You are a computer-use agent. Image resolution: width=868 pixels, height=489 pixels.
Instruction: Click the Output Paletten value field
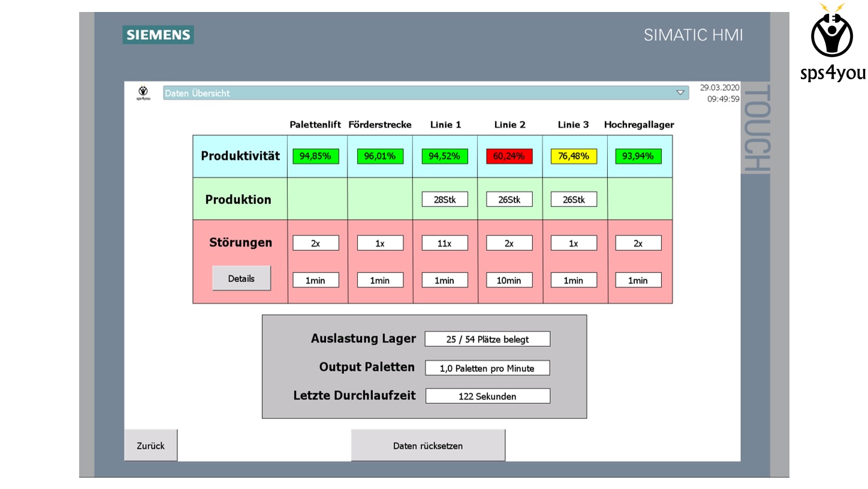[x=487, y=368]
